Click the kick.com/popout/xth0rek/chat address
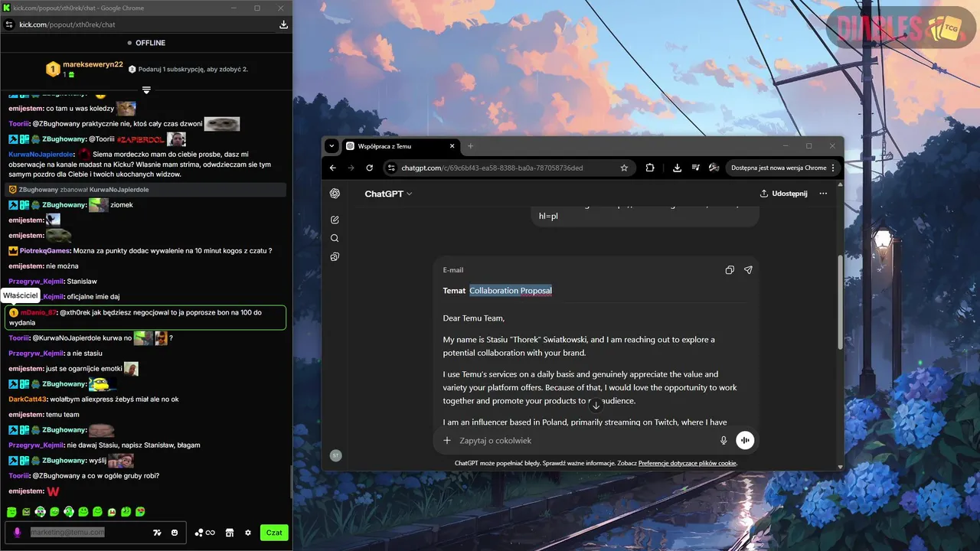This screenshot has width=980, height=551. tap(67, 24)
